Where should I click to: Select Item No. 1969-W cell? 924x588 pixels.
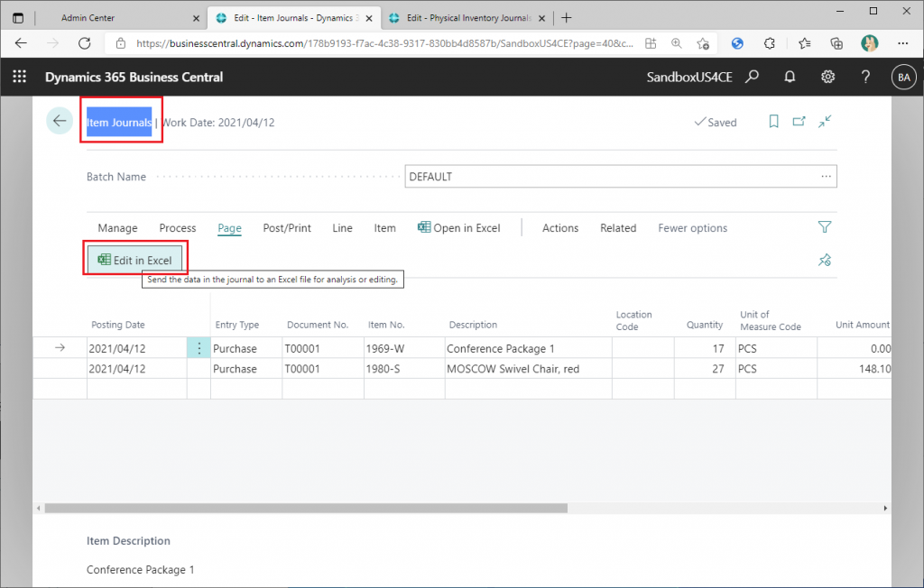pos(404,348)
